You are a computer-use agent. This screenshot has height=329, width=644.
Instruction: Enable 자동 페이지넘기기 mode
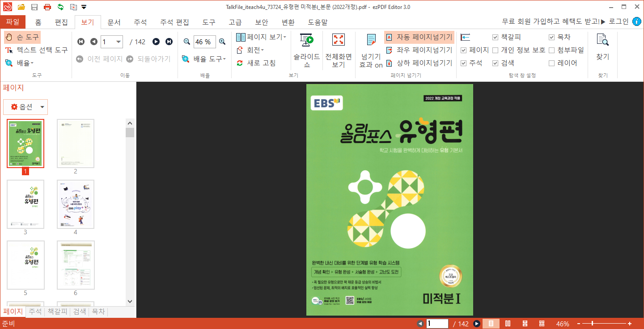point(419,37)
